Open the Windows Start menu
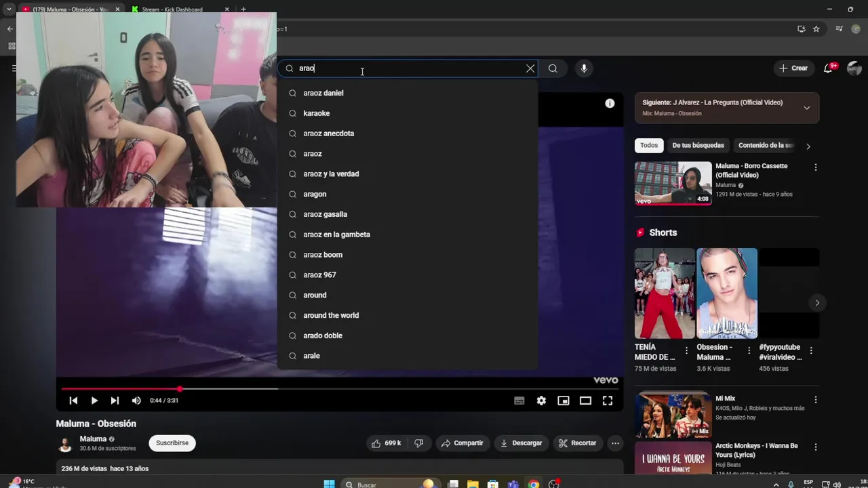The width and height of the screenshot is (868, 488). tap(329, 484)
